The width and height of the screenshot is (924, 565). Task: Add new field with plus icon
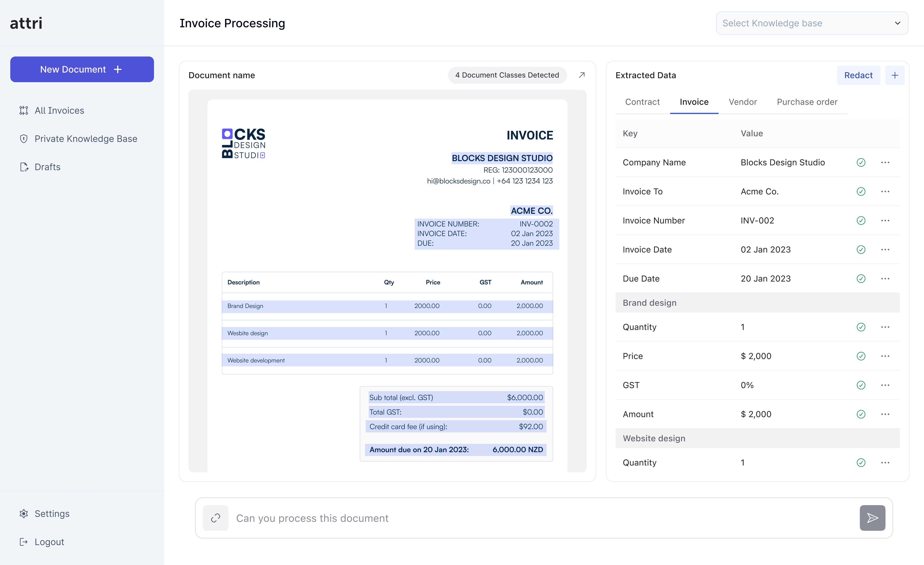point(895,75)
